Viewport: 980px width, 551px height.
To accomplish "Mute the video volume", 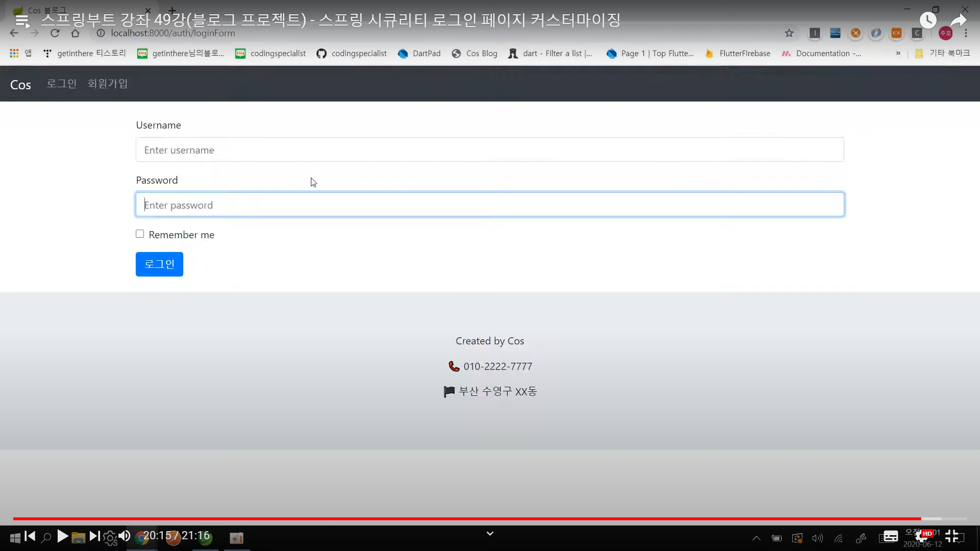I will click(124, 536).
